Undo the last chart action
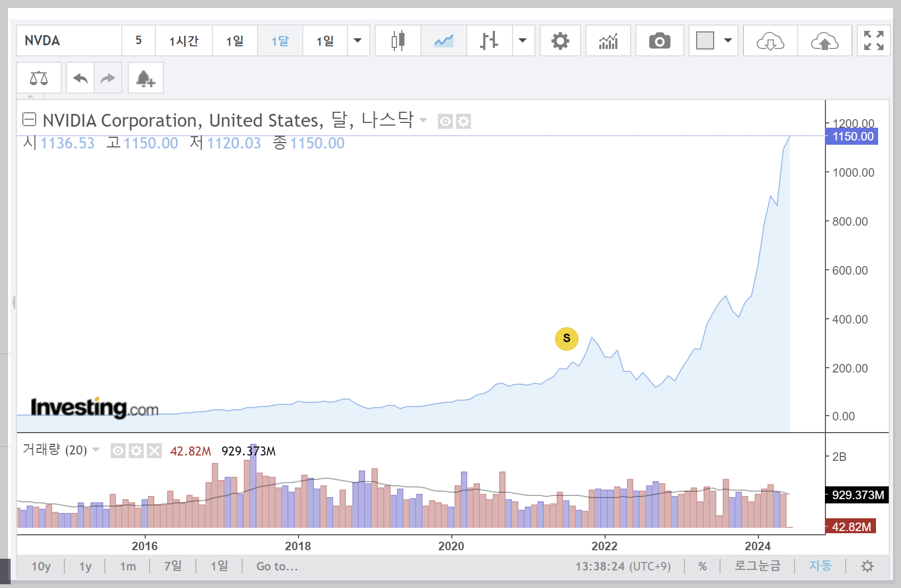901x588 pixels. [x=80, y=78]
